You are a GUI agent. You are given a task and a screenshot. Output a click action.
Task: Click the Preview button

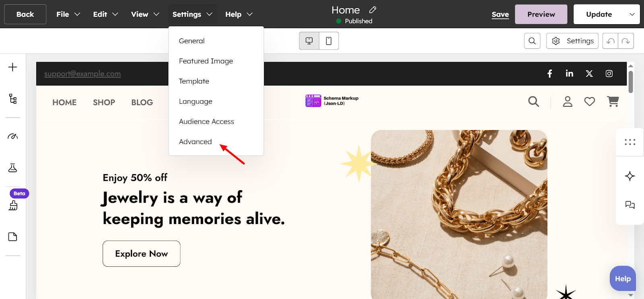541,15
